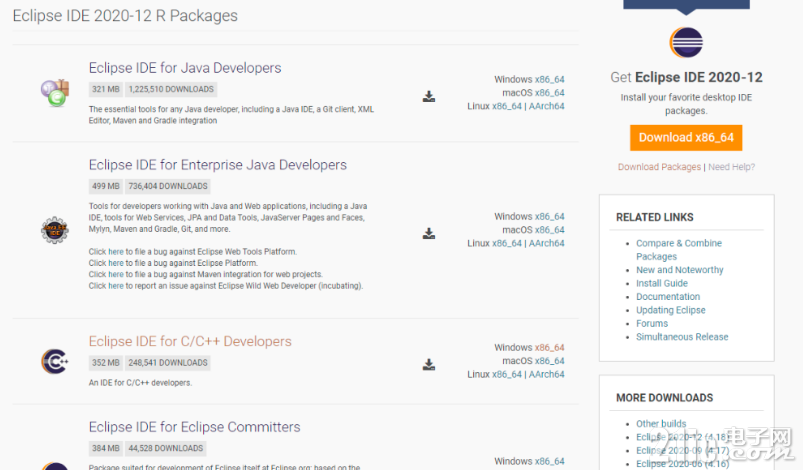The height and width of the screenshot is (470, 803).
Task: Open the Documentation related link
Action: [668, 296]
